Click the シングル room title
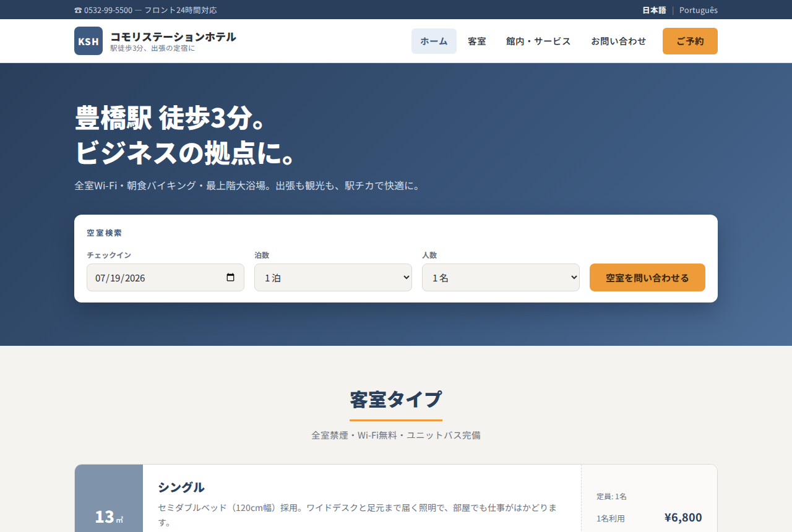 coord(181,487)
